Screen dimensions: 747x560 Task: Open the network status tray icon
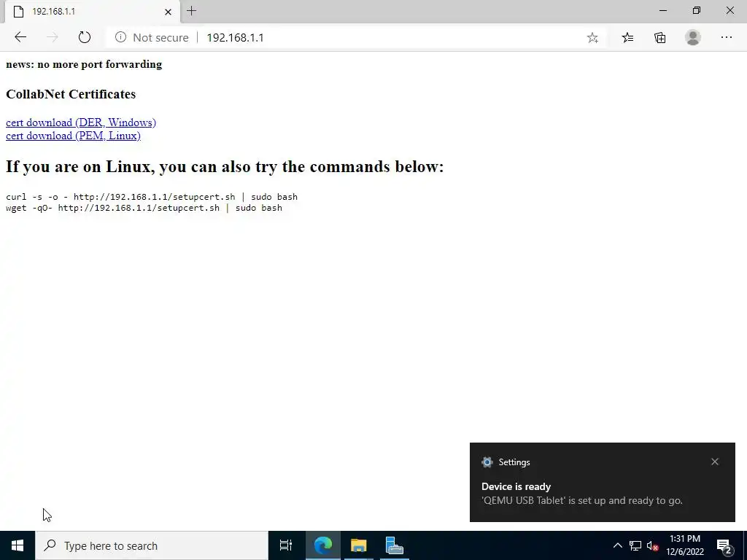click(x=635, y=545)
